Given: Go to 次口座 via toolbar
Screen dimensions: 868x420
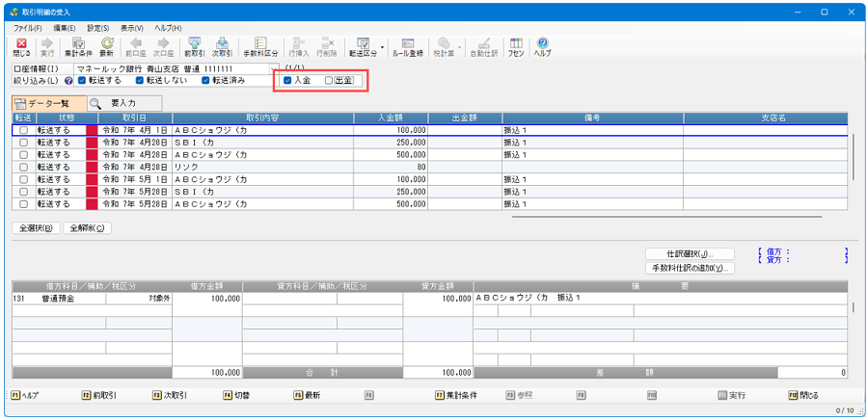Looking at the screenshot, I should [163, 47].
